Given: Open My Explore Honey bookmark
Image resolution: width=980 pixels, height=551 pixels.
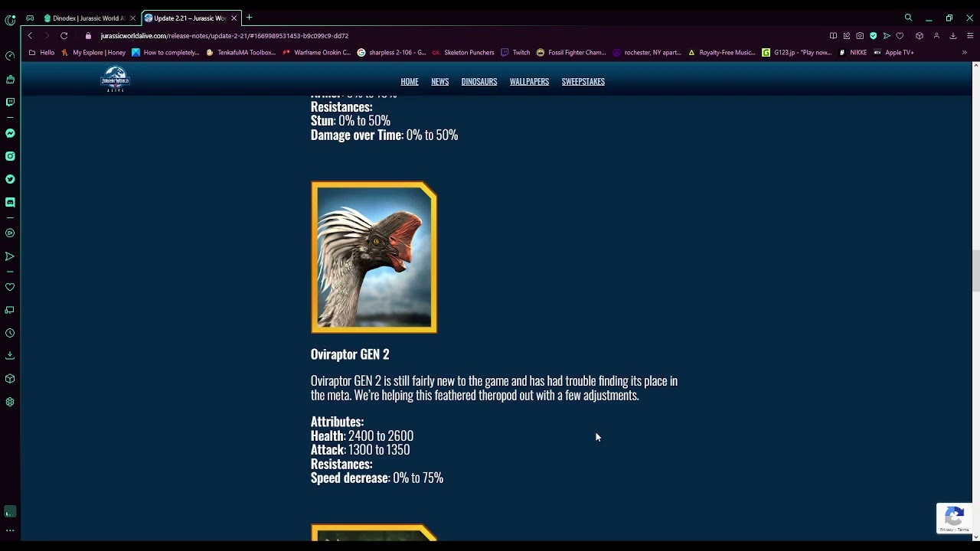Looking at the screenshot, I should point(93,53).
